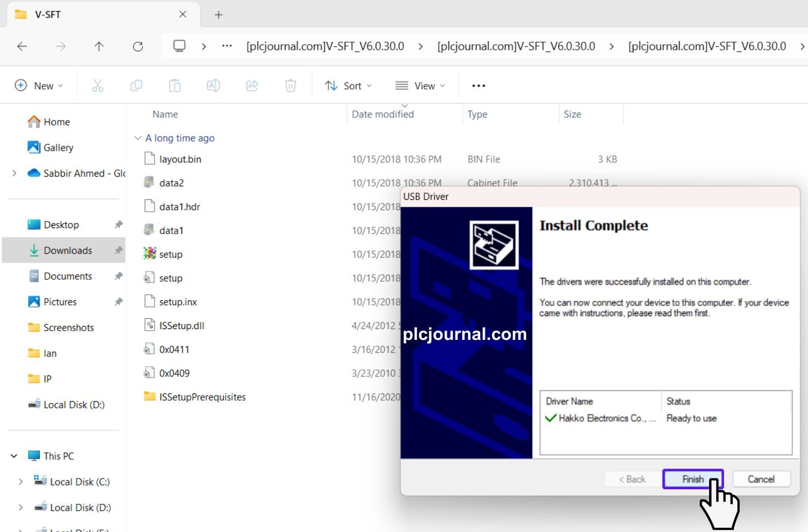This screenshot has width=808, height=532.
Task: Open hidden breadcrumb ellipsis in address bar
Action: tap(227, 46)
